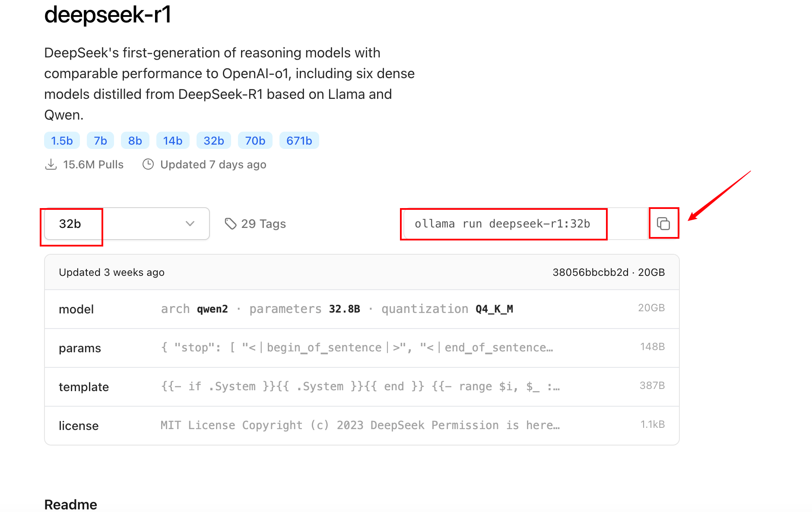812x512 pixels.
Task: Open the params file row
Action: click(362, 348)
